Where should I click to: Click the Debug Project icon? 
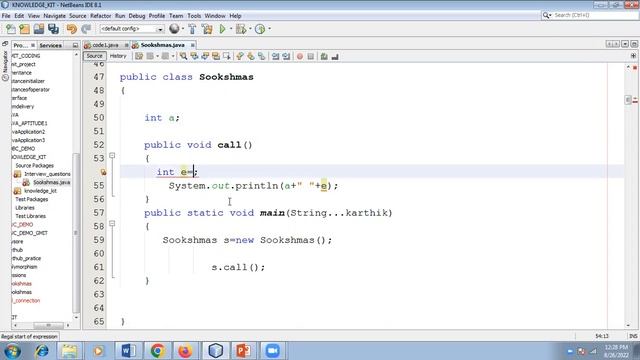[241, 29]
